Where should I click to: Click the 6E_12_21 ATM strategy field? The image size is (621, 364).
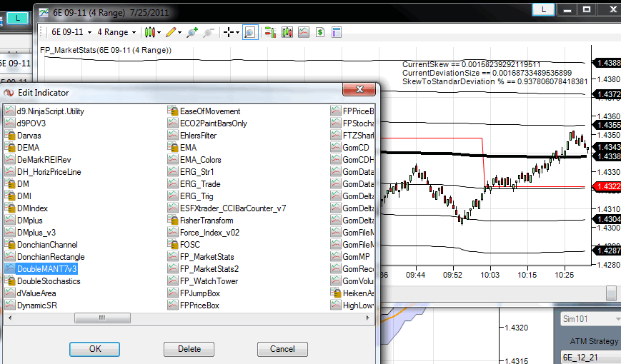(x=590, y=358)
